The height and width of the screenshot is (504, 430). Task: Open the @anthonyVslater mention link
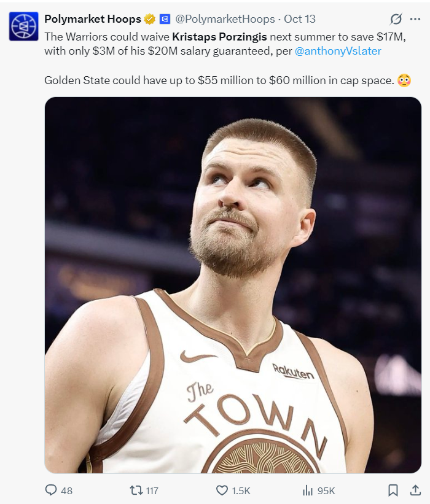coord(338,51)
